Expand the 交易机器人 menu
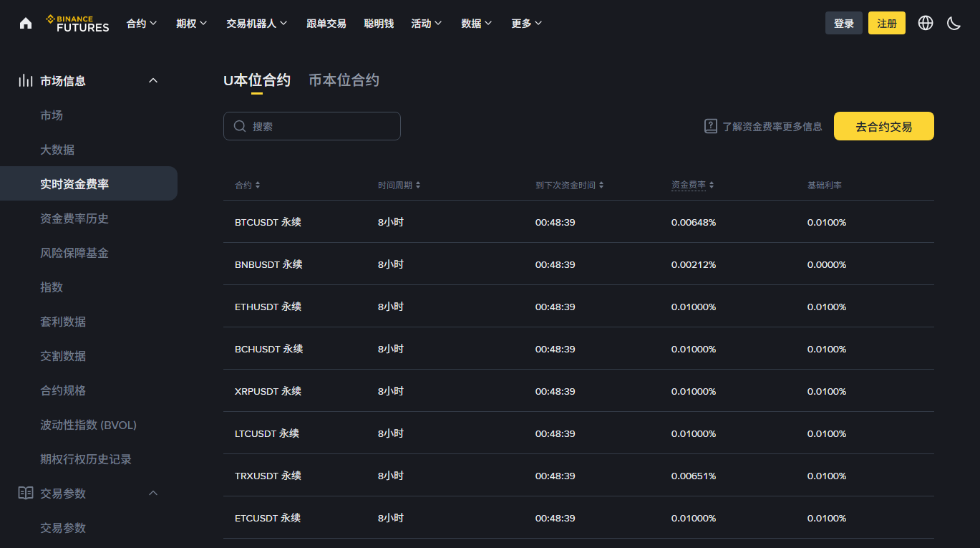Viewport: 980px width, 548px height. 257,24
